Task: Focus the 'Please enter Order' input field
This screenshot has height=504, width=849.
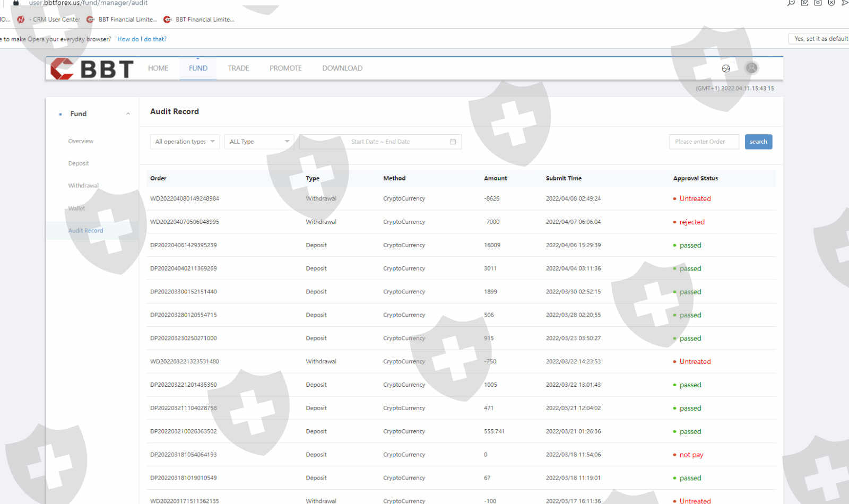Action: coord(704,142)
